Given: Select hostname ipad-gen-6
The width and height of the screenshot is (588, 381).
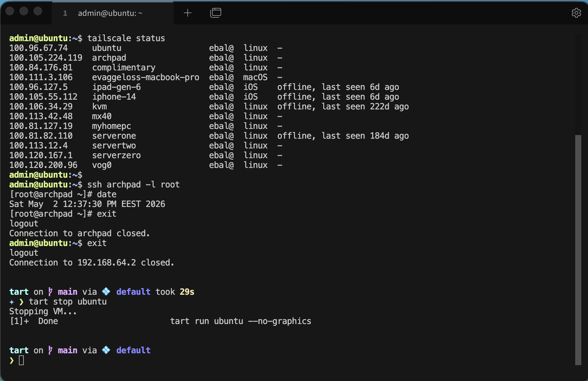Looking at the screenshot, I should [116, 87].
